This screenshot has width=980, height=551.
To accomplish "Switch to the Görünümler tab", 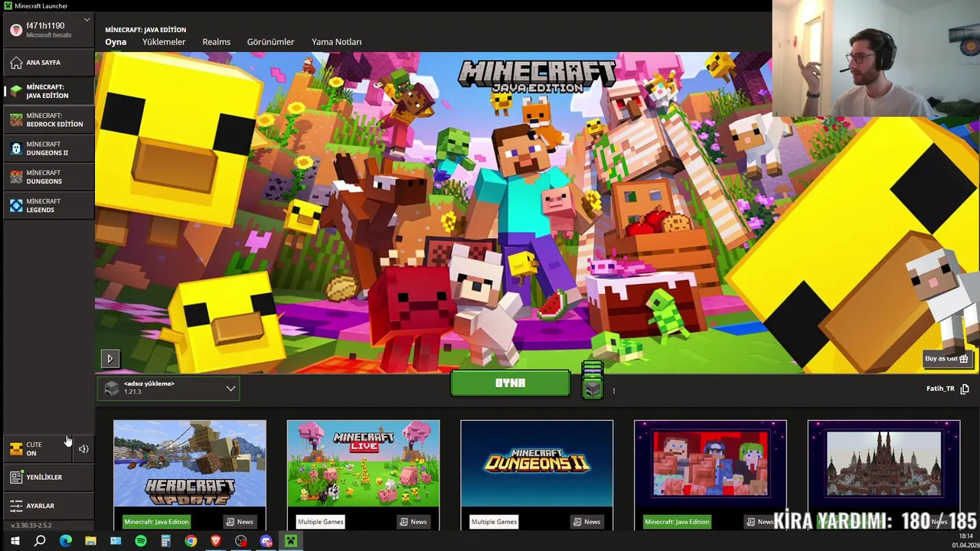I will 270,42.
